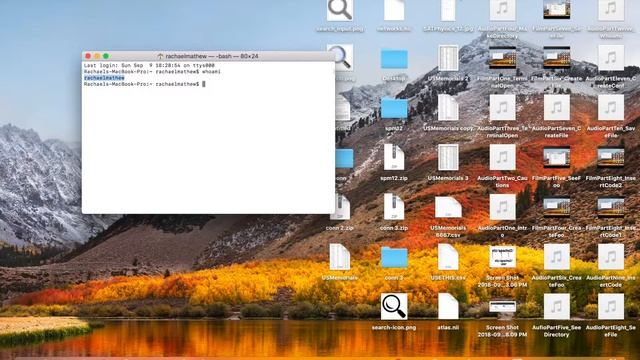Select search_input.png magnifier icon
Viewport: 640px width, 360px height.
click(340, 10)
